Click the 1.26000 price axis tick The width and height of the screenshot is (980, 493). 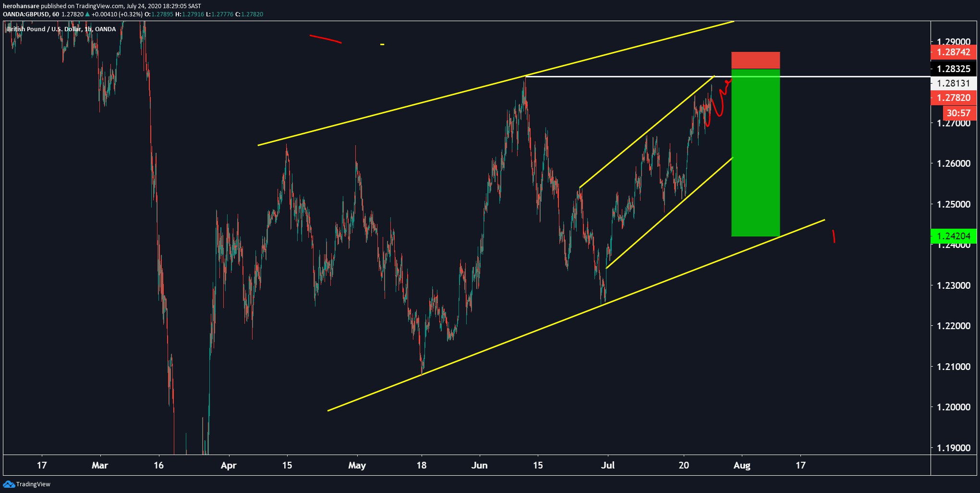tap(954, 163)
